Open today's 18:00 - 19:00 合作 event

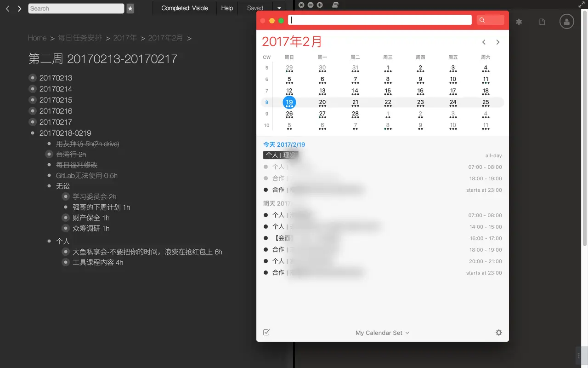(383, 178)
